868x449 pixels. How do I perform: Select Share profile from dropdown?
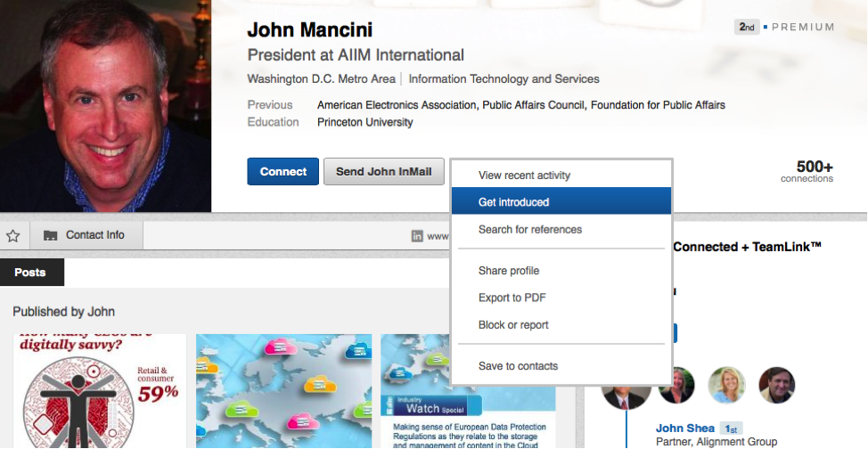point(561,270)
